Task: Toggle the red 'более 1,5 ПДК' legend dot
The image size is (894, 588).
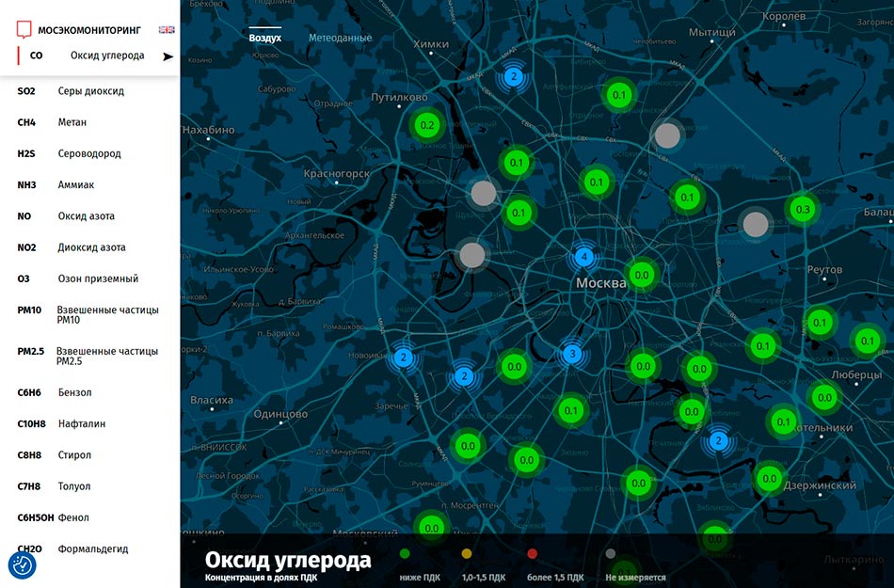Action: pos(532,555)
